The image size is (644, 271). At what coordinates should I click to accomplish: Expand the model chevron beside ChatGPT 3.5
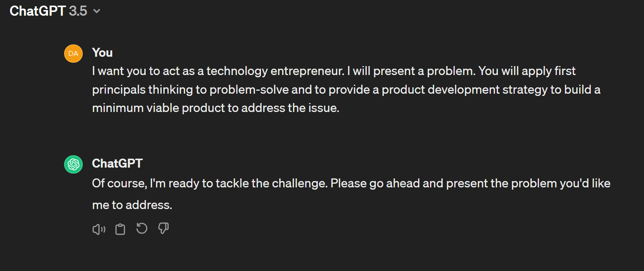tap(97, 11)
